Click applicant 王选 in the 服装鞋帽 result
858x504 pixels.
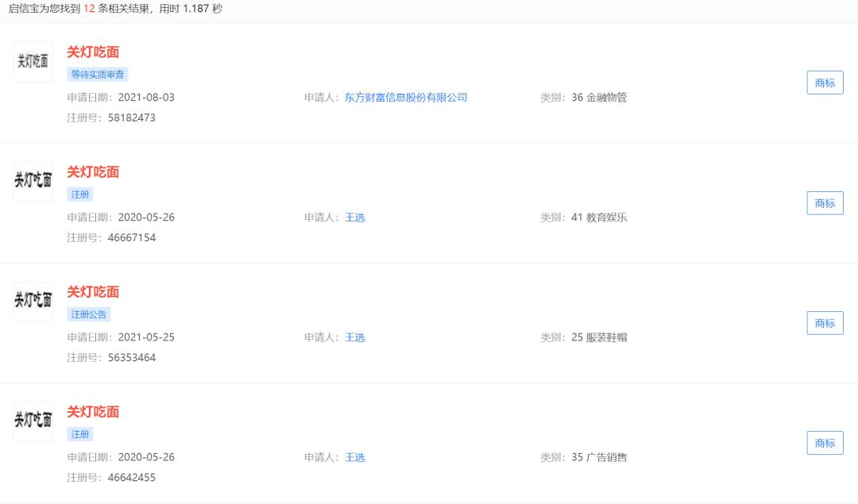pyautogui.click(x=355, y=337)
